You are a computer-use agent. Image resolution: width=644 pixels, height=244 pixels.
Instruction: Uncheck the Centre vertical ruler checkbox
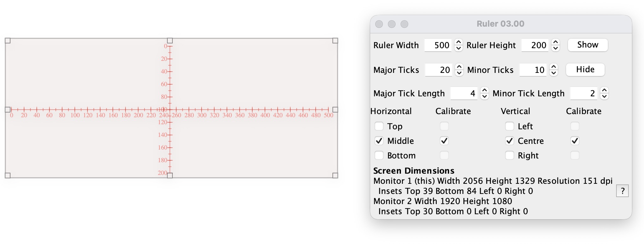509,141
